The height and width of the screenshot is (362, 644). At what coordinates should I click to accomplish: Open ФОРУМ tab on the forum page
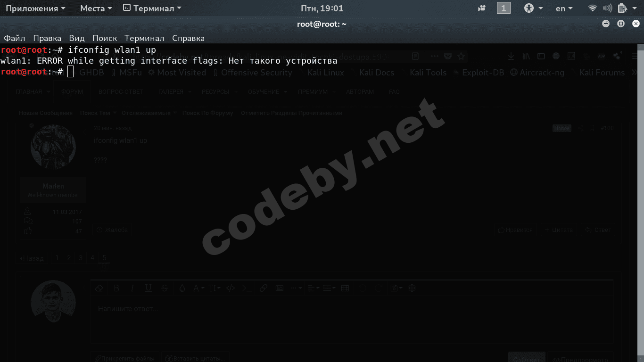click(x=72, y=92)
